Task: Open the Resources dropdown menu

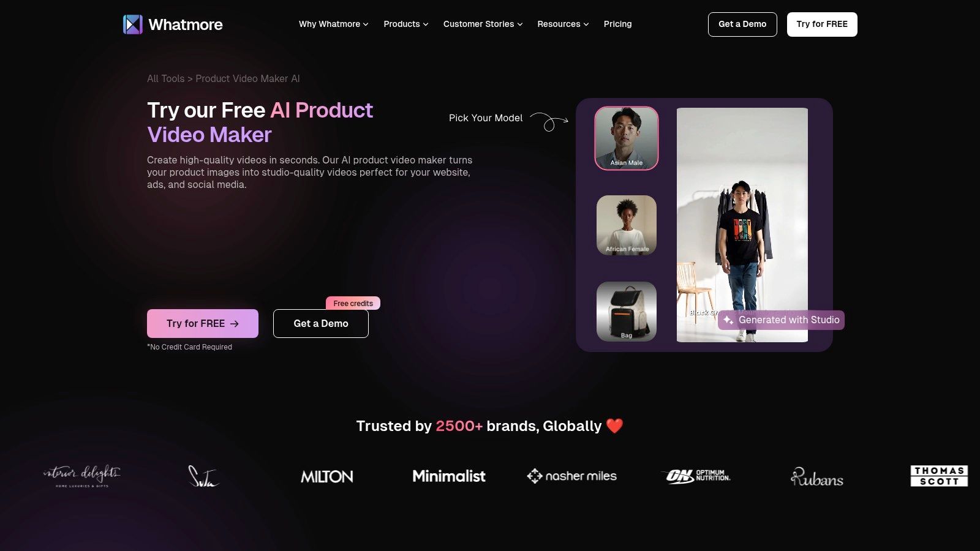Action: pyautogui.click(x=563, y=24)
